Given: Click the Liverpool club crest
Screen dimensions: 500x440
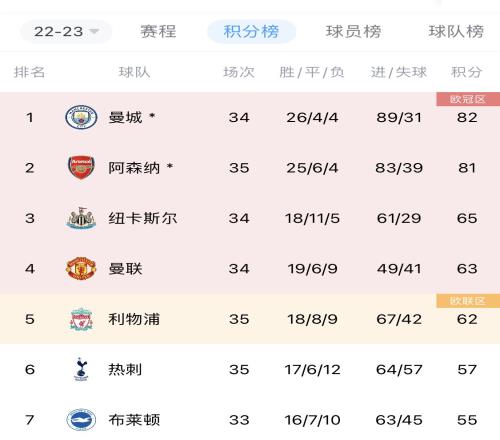Looking at the screenshot, I should pyautogui.click(x=81, y=319).
